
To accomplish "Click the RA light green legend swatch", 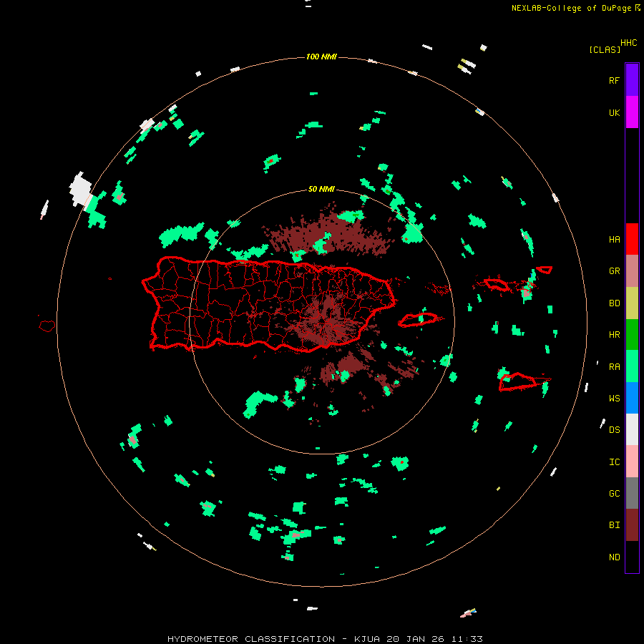I will coord(632,366).
